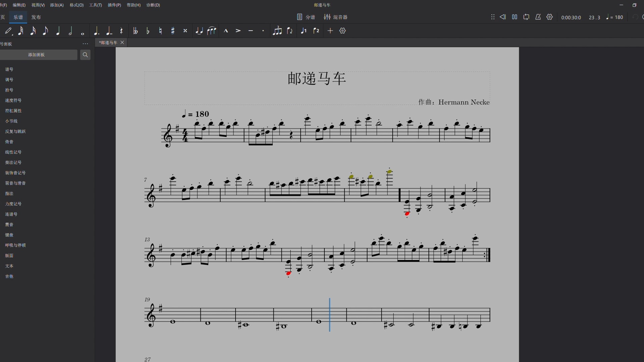Switch to voice 2
This screenshot has width=644, height=362.
(x=316, y=31)
